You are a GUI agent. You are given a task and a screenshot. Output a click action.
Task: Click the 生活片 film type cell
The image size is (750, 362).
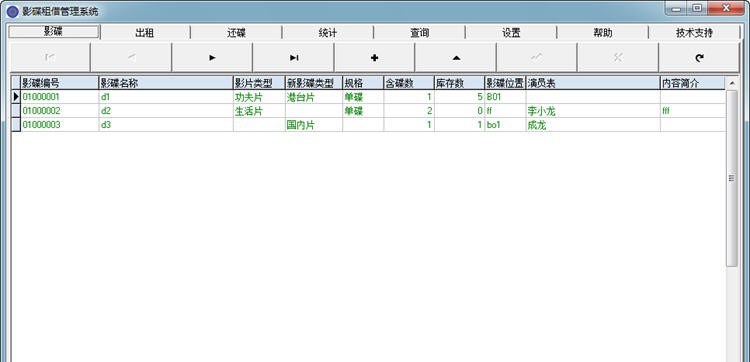click(259, 111)
